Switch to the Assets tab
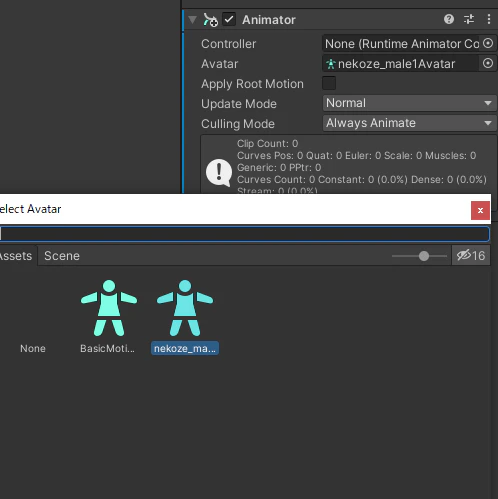Viewport: 498px width, 499px height. click(x=16, y=256)
